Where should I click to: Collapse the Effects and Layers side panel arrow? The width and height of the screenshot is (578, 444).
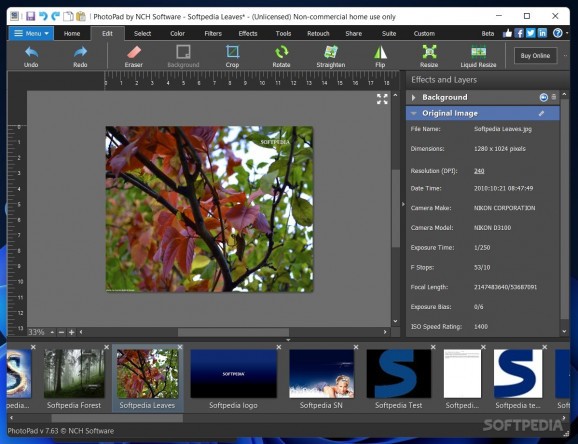(403, 204)
